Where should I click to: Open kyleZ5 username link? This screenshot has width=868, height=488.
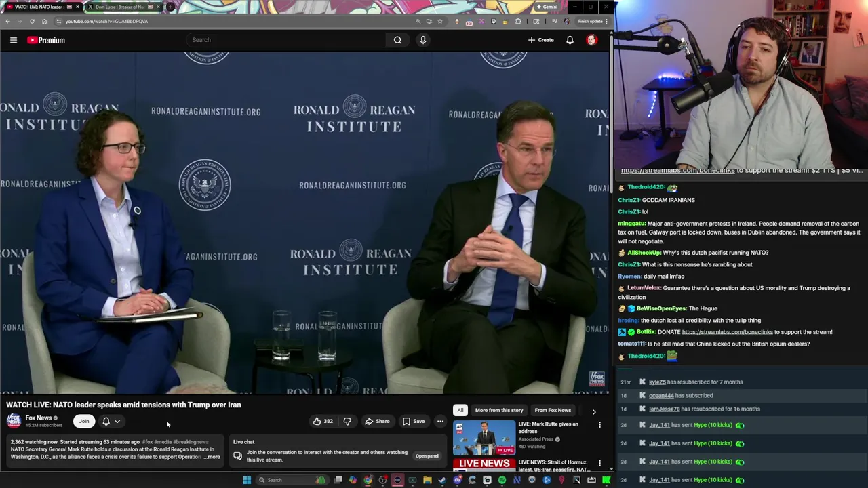(657, 382)
